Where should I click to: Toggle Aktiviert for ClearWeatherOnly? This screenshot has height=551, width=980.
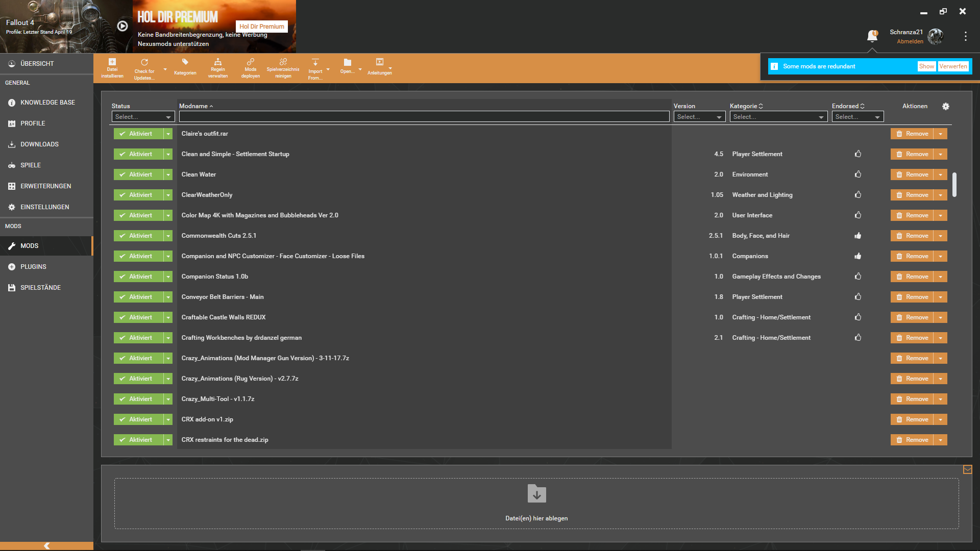click(x=138, y=195)
